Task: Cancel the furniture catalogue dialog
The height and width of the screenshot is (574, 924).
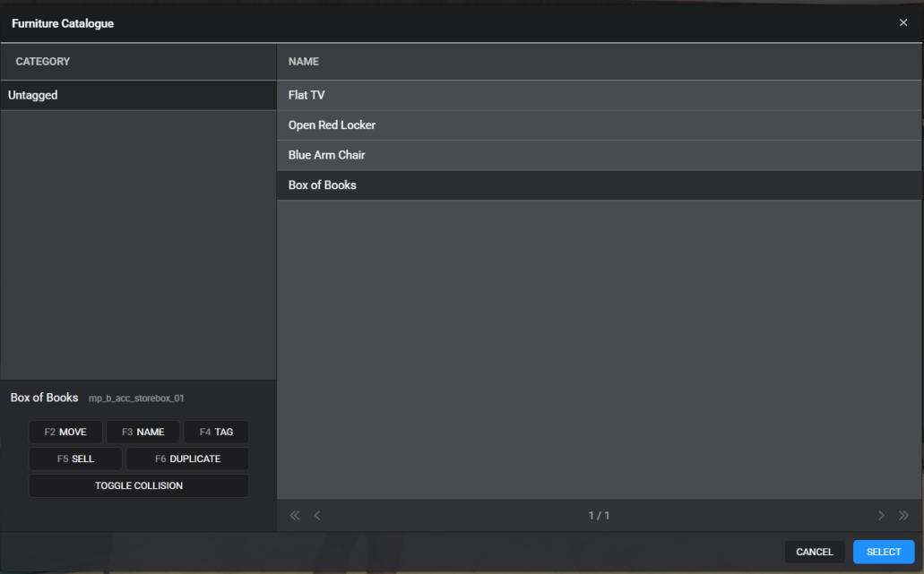Action: pyautogui.click(x=815, y=552)
